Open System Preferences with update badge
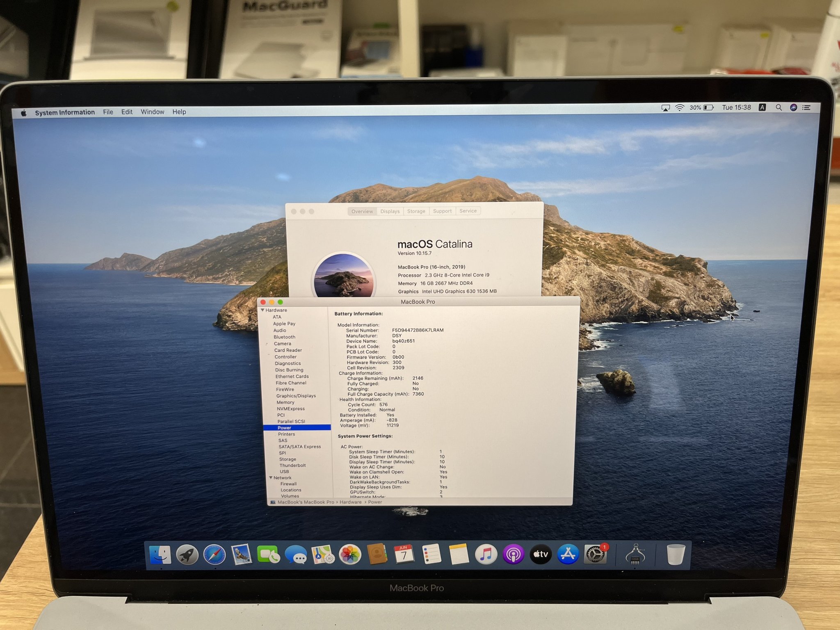Screen dimensions: 840x630 click(595, 555)
